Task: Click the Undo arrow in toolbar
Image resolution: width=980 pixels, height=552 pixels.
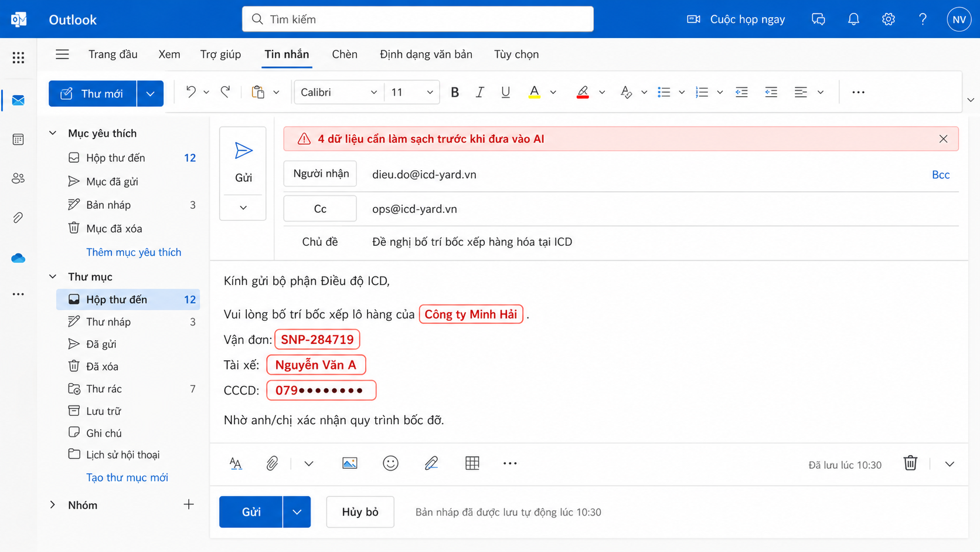Action: click(190, 92)
